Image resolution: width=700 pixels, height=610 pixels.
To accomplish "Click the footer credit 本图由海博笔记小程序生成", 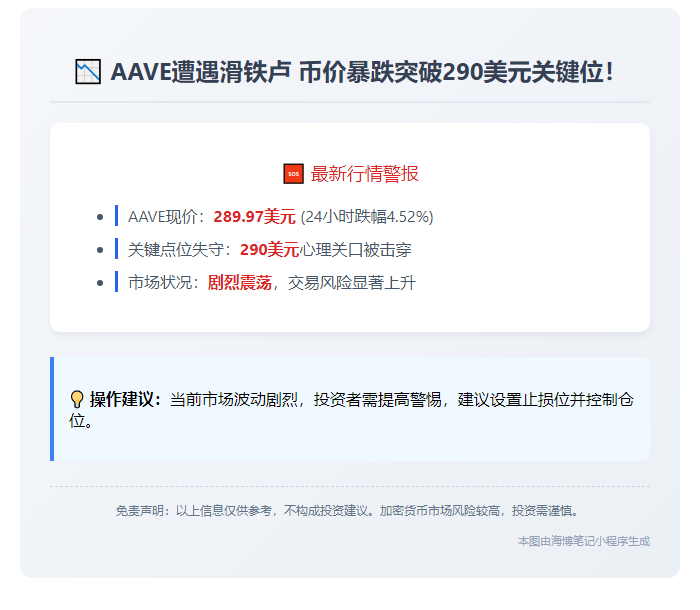I will (x=583, y=541).
